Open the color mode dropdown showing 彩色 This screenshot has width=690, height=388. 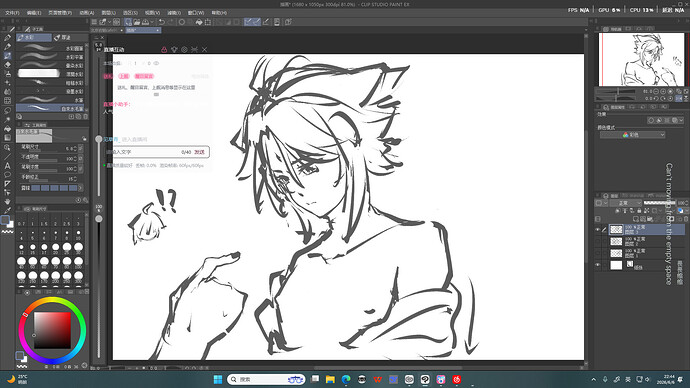pos(632,135)
